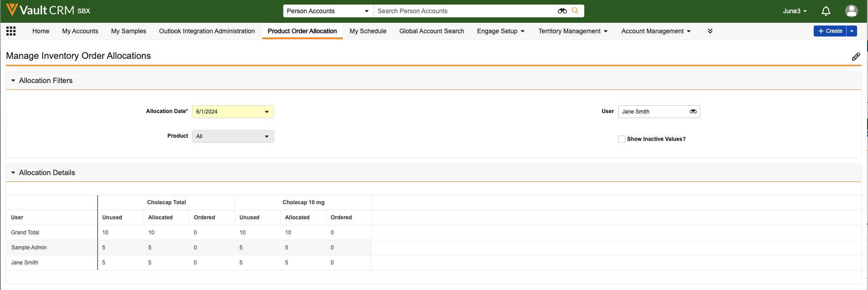Image resolution: width=868 pixels, height=290 pixels.
Task: Click the Create button
Action: [x=830, y=31]
